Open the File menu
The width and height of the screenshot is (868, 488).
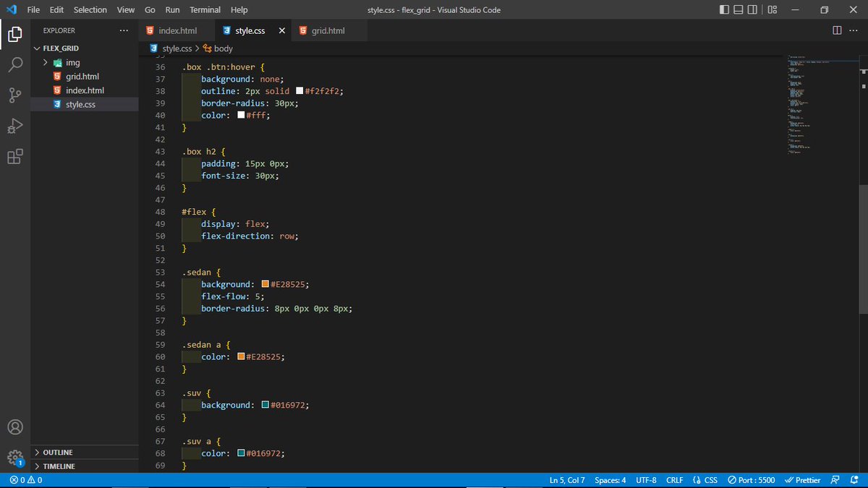(33, 10)
